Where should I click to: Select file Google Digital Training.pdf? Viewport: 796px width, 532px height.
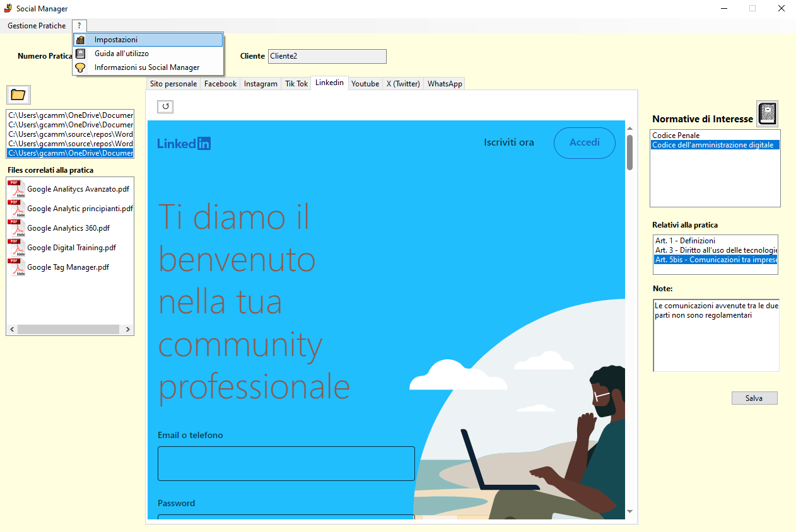(x=71, y=248)
